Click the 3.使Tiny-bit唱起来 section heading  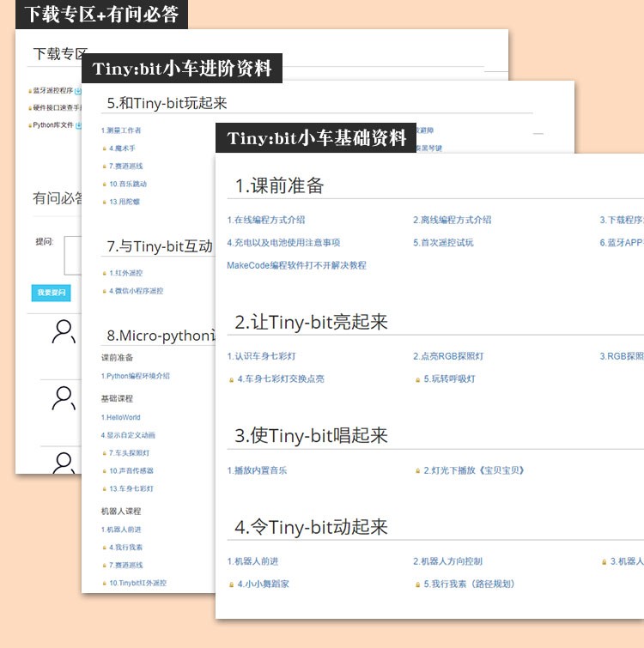(311, 436)
